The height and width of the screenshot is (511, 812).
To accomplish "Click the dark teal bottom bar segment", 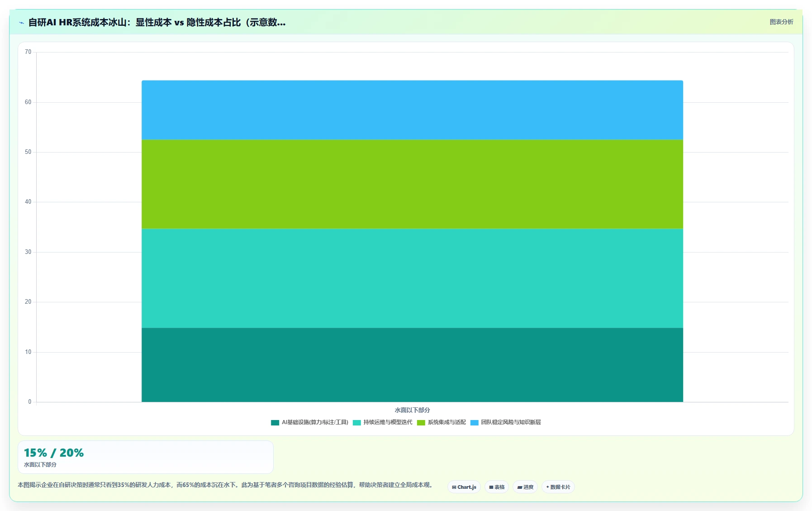I will click(x=412, y=365).
